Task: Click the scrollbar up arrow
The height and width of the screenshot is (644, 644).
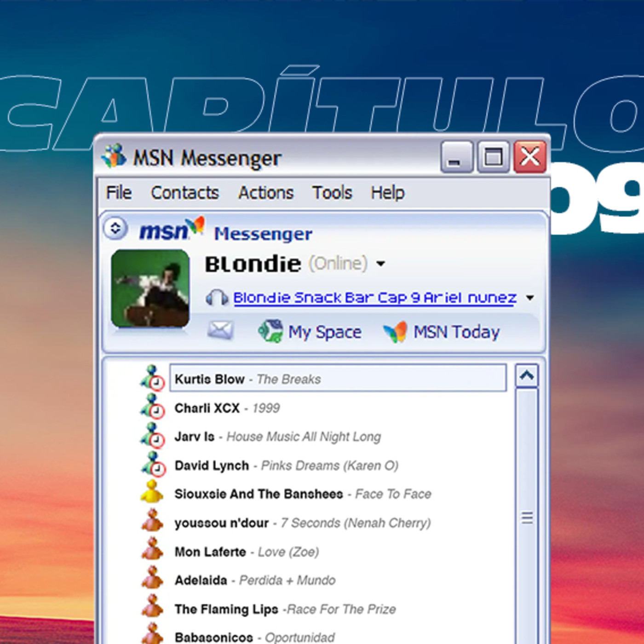Action: (527, 376)
